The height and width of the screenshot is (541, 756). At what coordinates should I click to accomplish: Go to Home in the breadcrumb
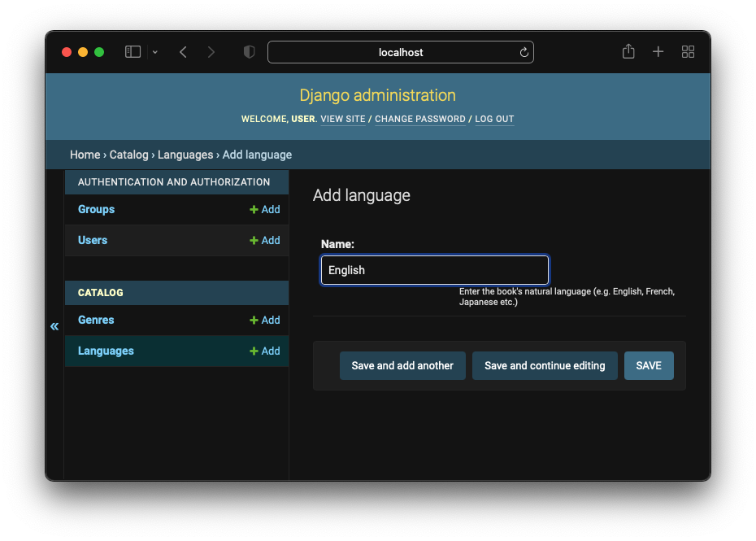pyautogui.click(x=85, y=155)
